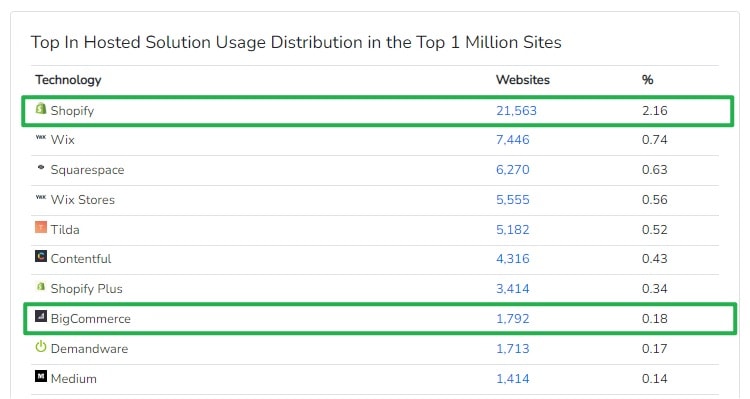Click the Contentful technology name
The width and height of the screenshot is (750, 399).
tap(81, 259)
